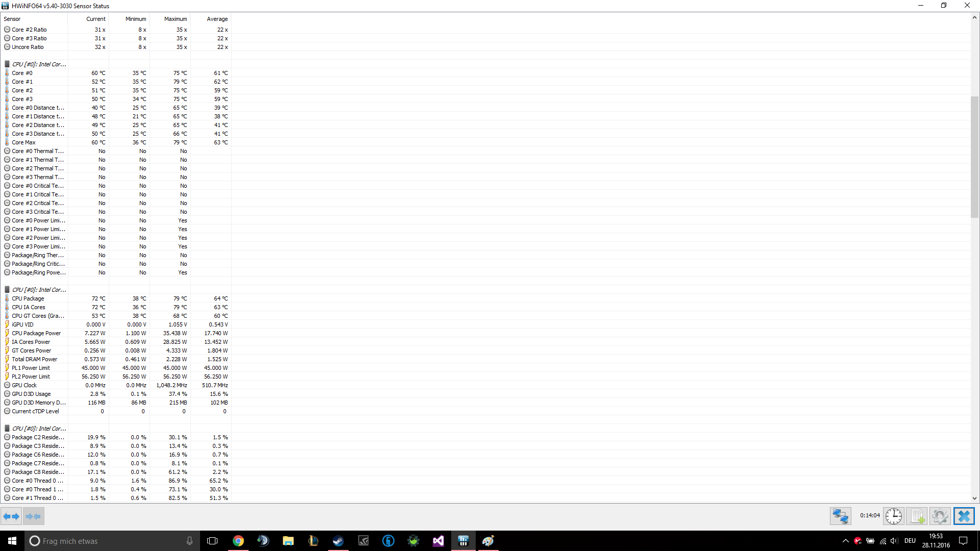Show hidden system tray icons

click(x=845, y=541)
